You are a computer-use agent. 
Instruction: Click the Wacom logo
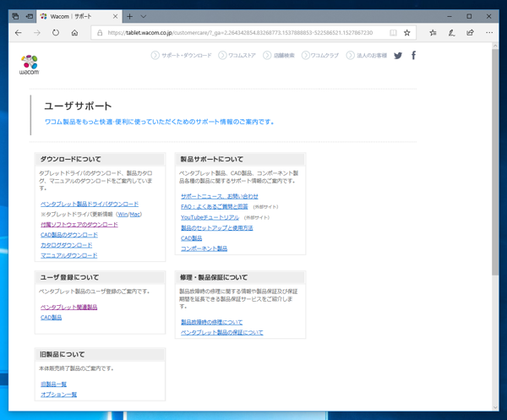pos(30,65)
